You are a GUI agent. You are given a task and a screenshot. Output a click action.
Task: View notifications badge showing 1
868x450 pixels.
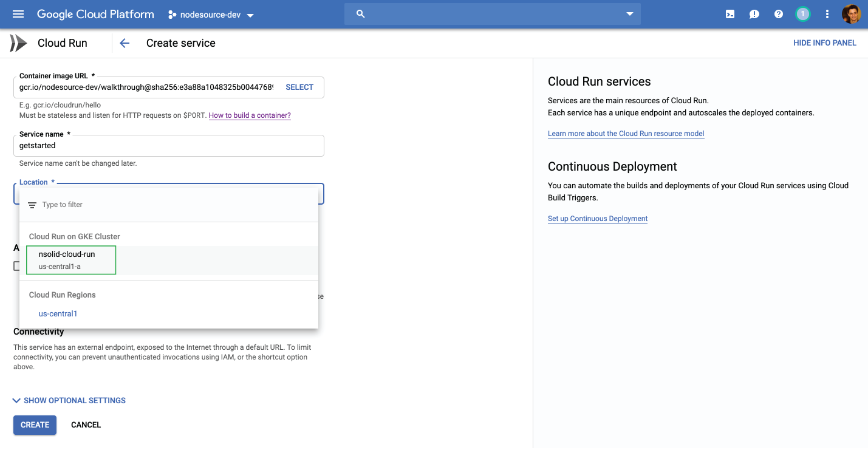pos(803,14)
